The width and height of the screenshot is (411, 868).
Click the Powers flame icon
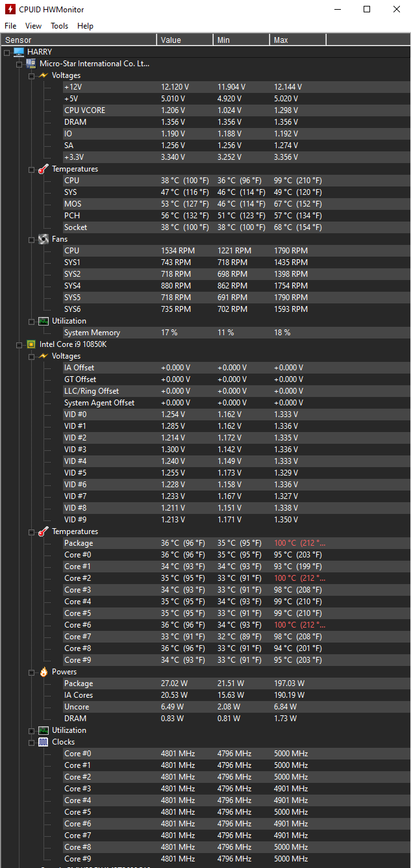pyautogui.click(x=44, y=672)
